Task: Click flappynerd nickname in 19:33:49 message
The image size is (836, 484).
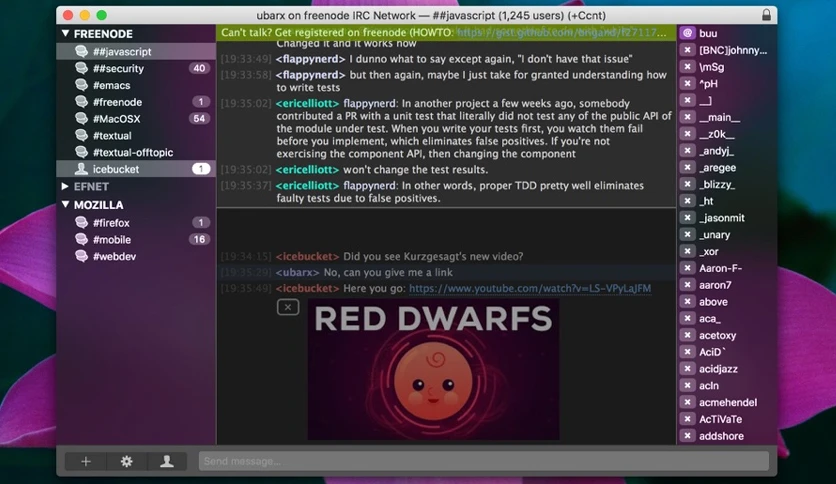Action: click(x=310, y=59)
